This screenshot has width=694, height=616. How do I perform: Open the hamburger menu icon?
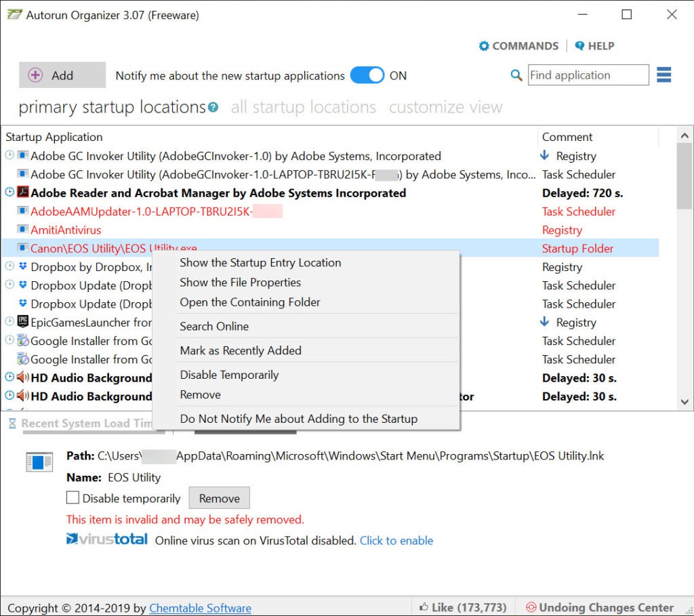[664, 75]
